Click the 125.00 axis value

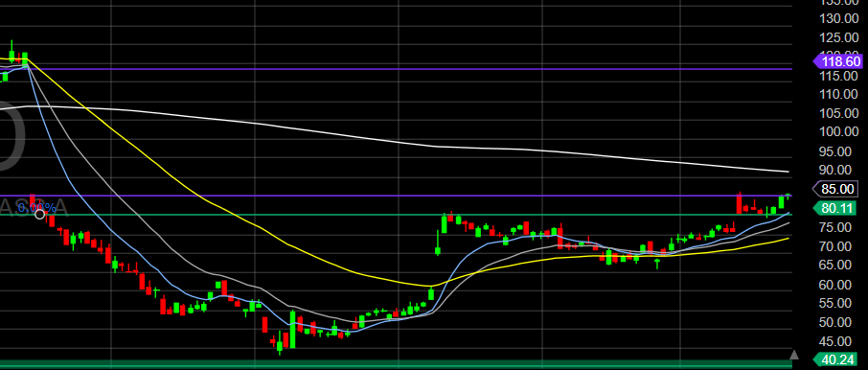(x=838, y=37)
